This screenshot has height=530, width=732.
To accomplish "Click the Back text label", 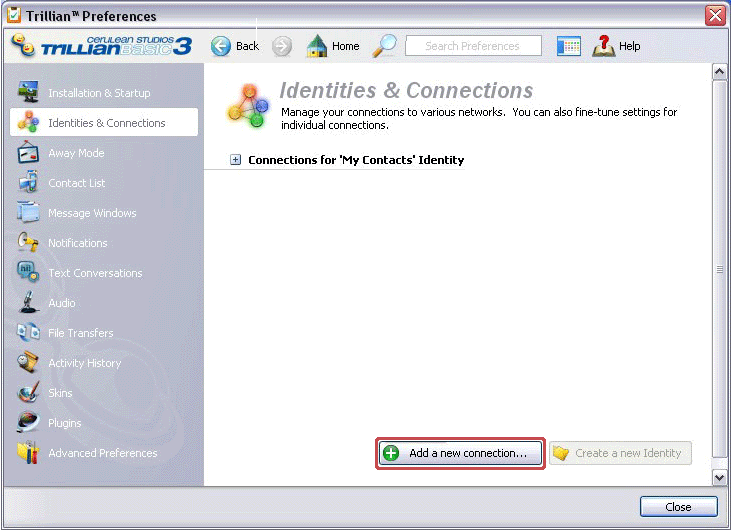I will pos(247,46).
